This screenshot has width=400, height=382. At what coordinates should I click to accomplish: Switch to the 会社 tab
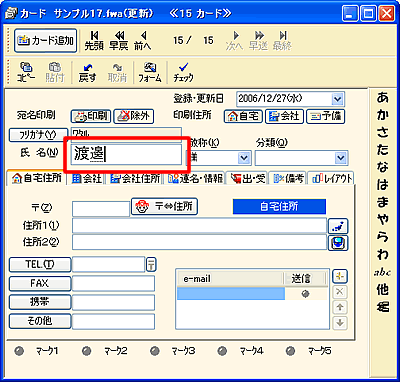coord(87,179)
